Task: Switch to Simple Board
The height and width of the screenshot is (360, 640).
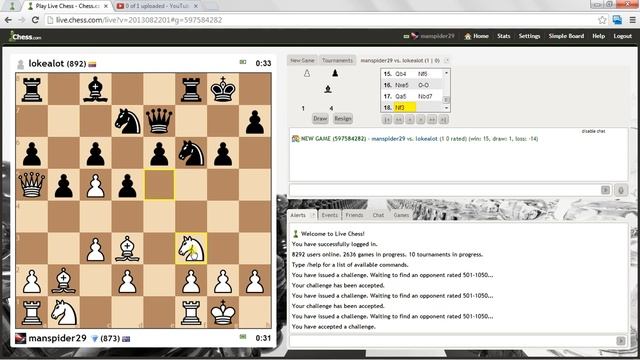Action: point(566,36)
